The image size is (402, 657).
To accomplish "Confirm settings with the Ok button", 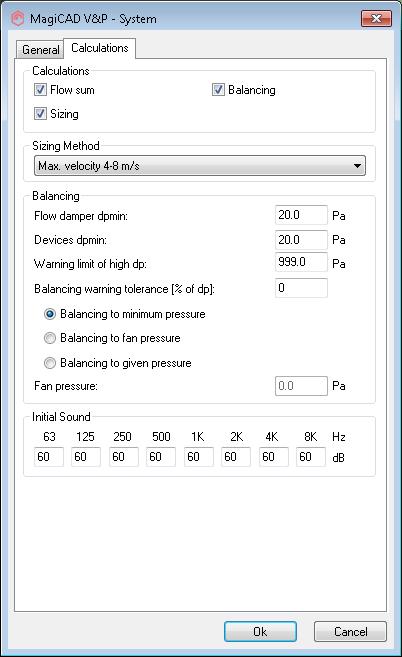I will tap(260, 631).
